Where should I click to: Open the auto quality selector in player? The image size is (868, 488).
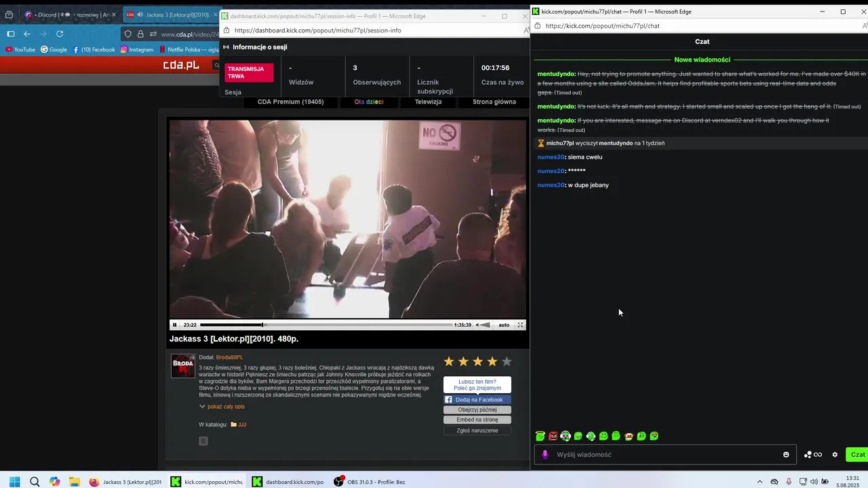(x=504, y=325)
